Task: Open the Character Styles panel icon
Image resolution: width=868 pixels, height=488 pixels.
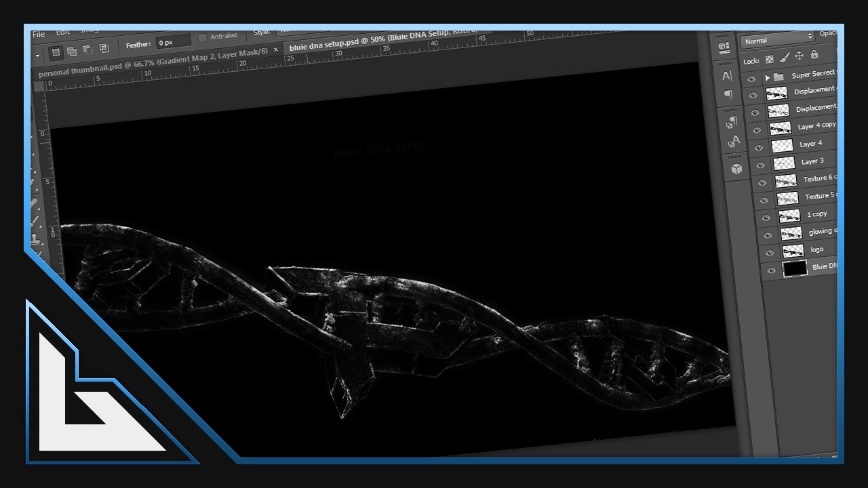Action: 734,142
